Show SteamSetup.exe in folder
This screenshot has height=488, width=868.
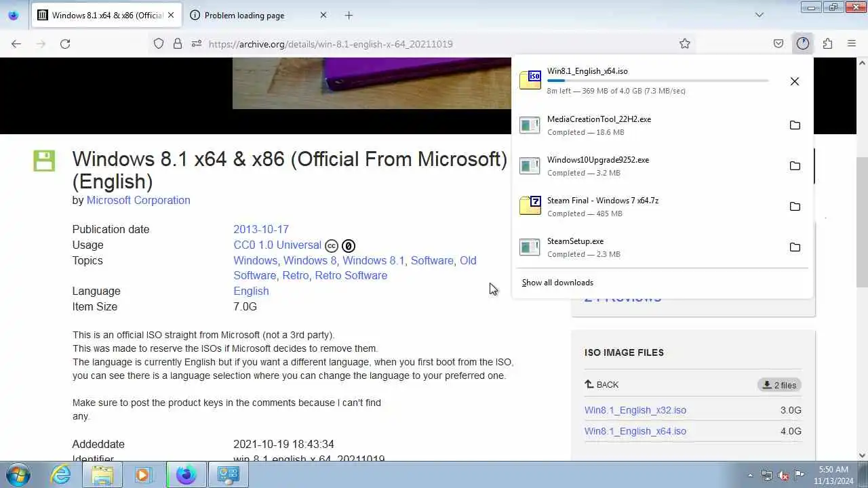click(x=795, y=247)
